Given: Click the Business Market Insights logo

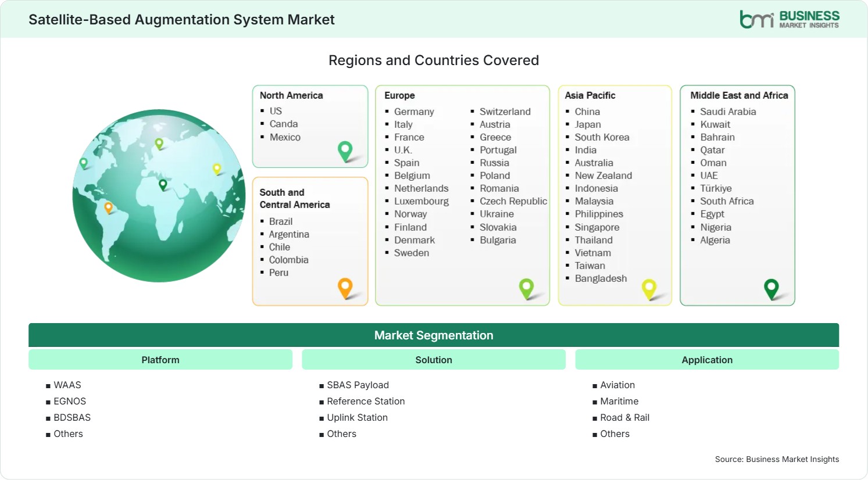Looking at the screenshot, I should tap(790, 19).
